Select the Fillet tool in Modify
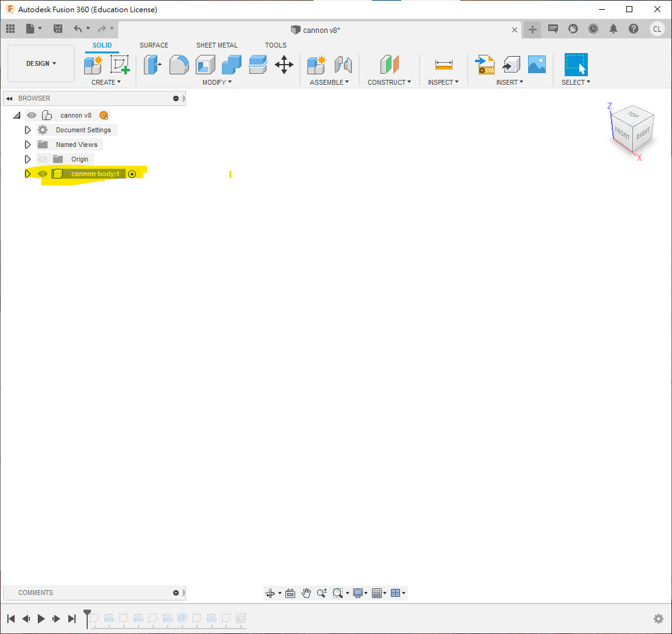The width and height of the screenshot is (672, 634). (x=179, y=64)
